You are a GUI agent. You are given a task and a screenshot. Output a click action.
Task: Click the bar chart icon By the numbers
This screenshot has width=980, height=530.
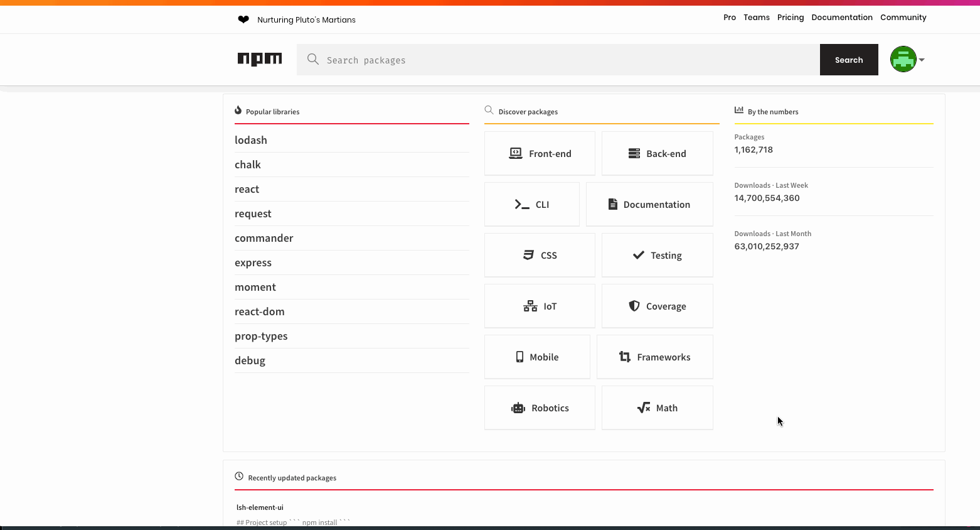tap(739, 110)
